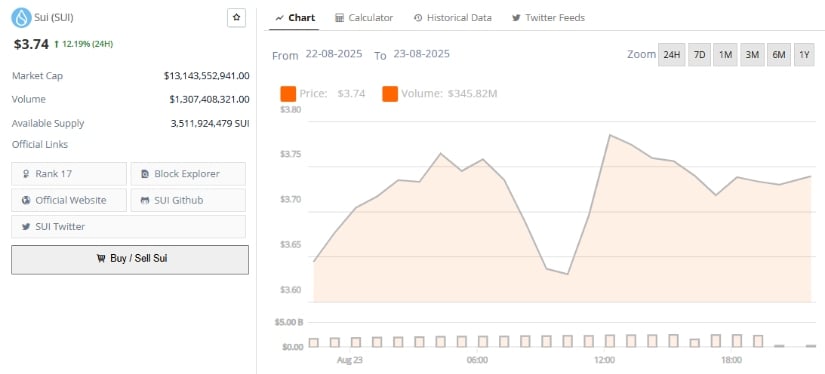Open the Chart tab
This screenshot has width=825, height=374.
tap(295, 17)
